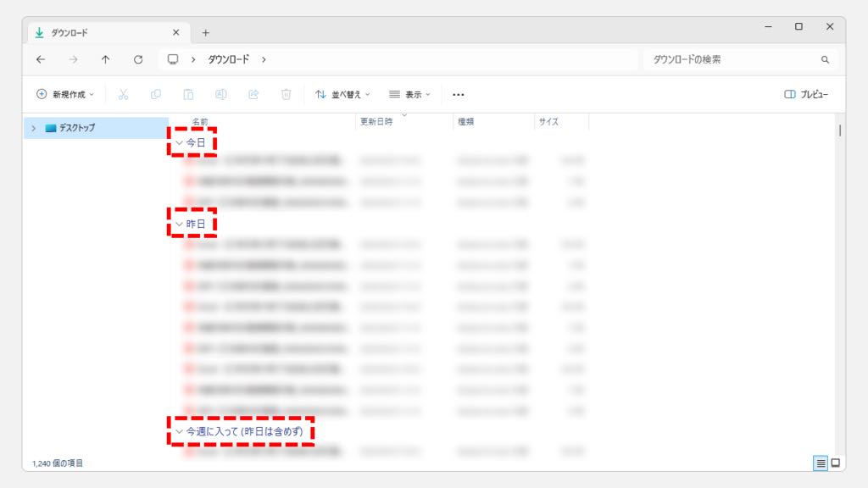Switch to large thumbnails view in status bar
The width and height of the screenshot is (868, 488).
[x=835, y=463]
